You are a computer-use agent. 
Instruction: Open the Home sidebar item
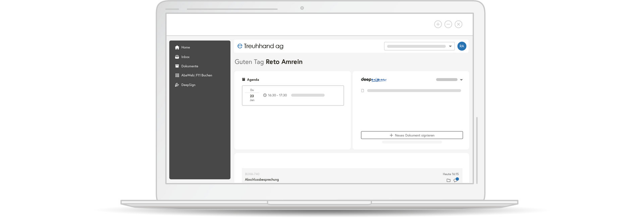pos(182,48)
